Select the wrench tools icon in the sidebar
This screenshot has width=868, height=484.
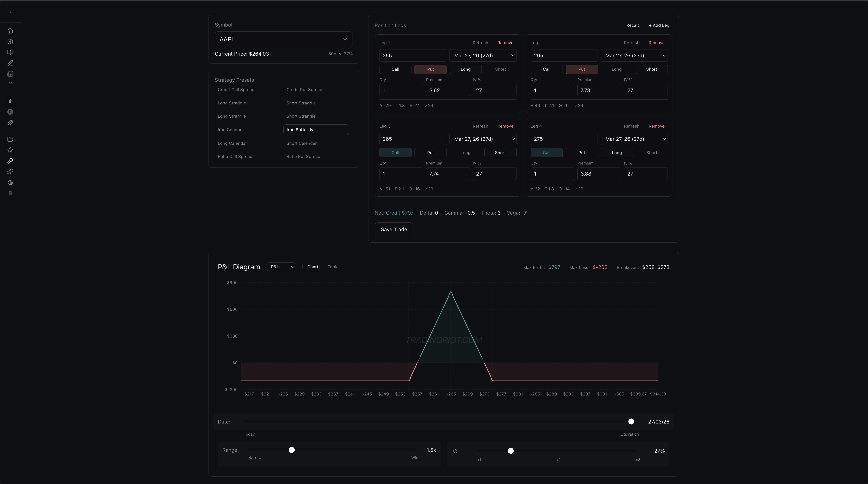pos(10,161)
